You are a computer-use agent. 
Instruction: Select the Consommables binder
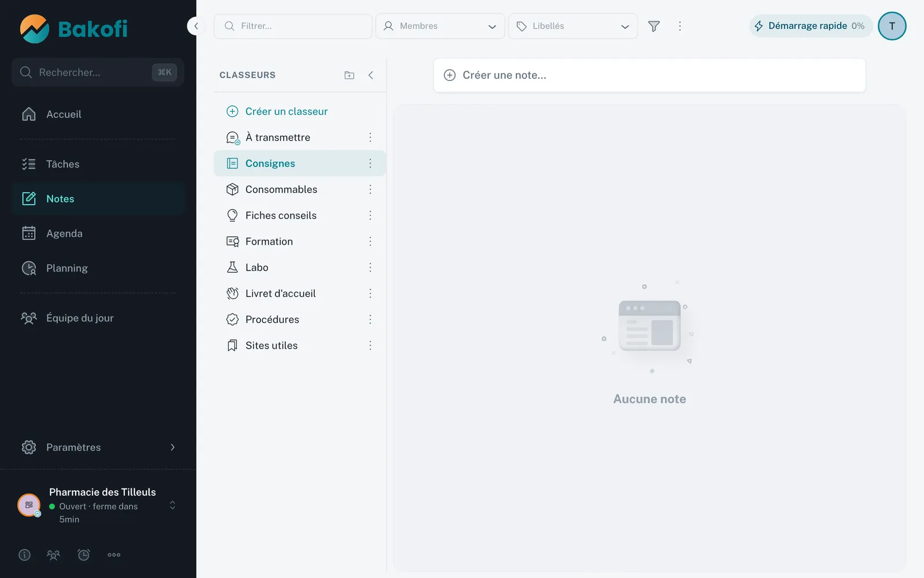300,190
